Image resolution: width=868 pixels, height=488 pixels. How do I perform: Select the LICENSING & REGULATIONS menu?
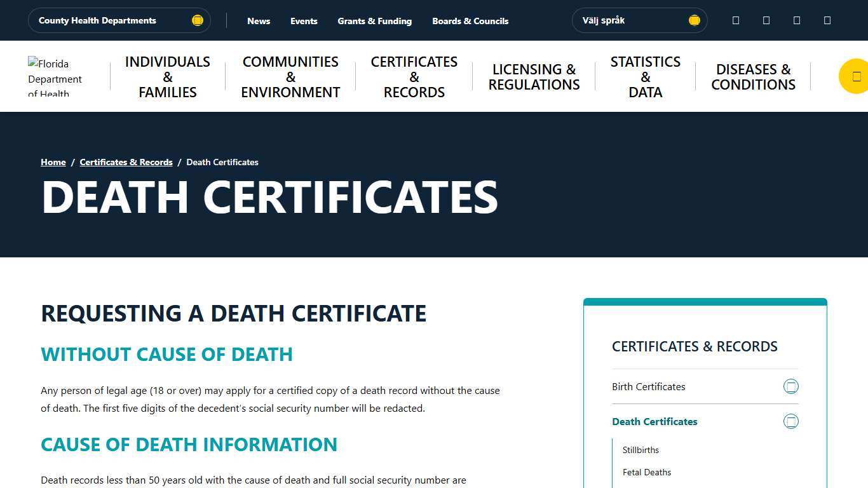tap(534, 76)
